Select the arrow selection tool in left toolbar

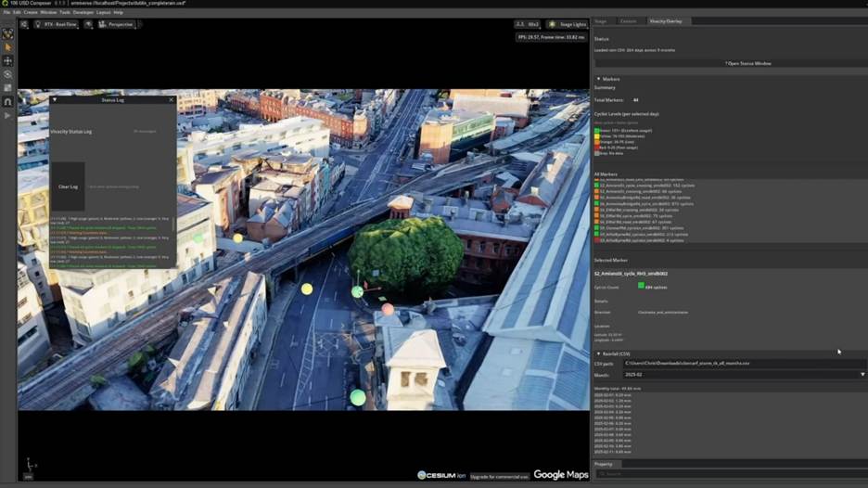pyautogui.click(x=8, y=46)
